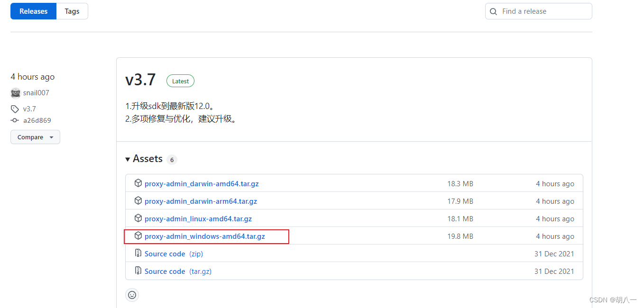Click the package icon beside proxy-admin_linux-amd64.tar.gz

(x=138, y=218)
